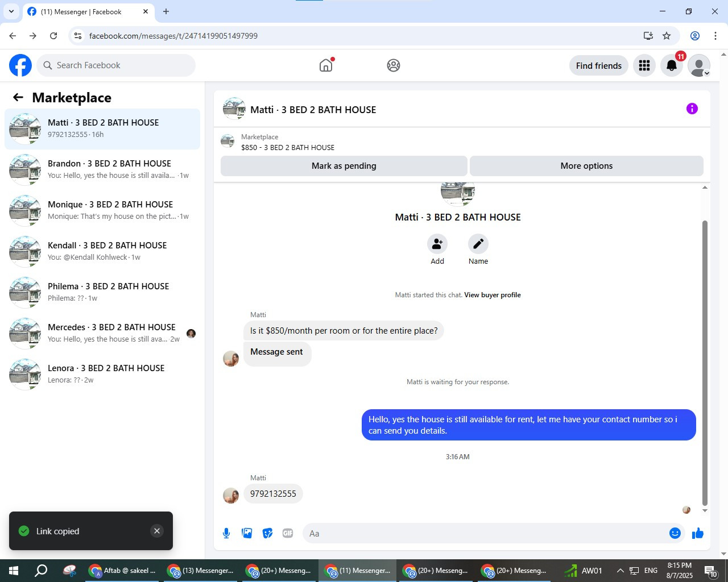Open the Kendall conversation
The width and height of the screenshot is (728, 582).
point(102,252)
